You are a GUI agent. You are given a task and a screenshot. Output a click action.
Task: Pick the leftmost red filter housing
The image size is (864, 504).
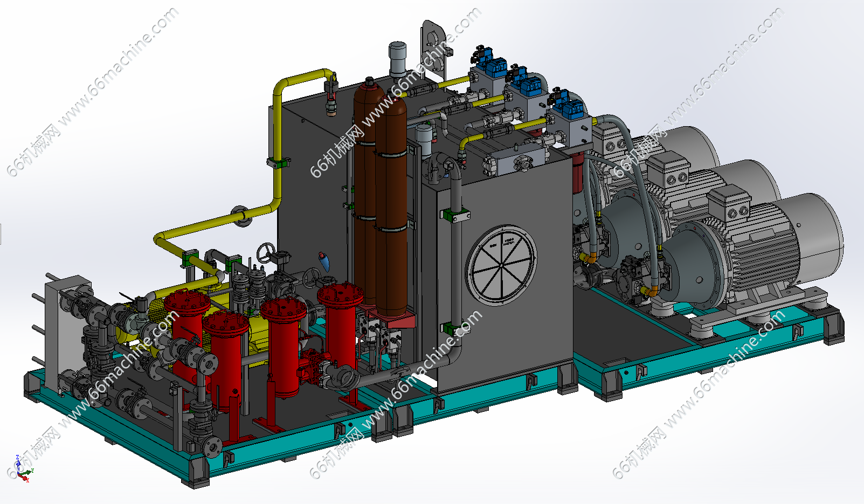pyautogui.click(x=186, y=328)
